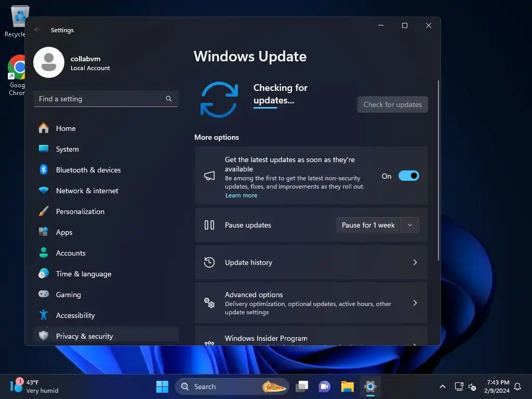Open the Chat app on the taskbar
Screen dimensions: 532x399
pyautogui.click(x=324, y=387)
